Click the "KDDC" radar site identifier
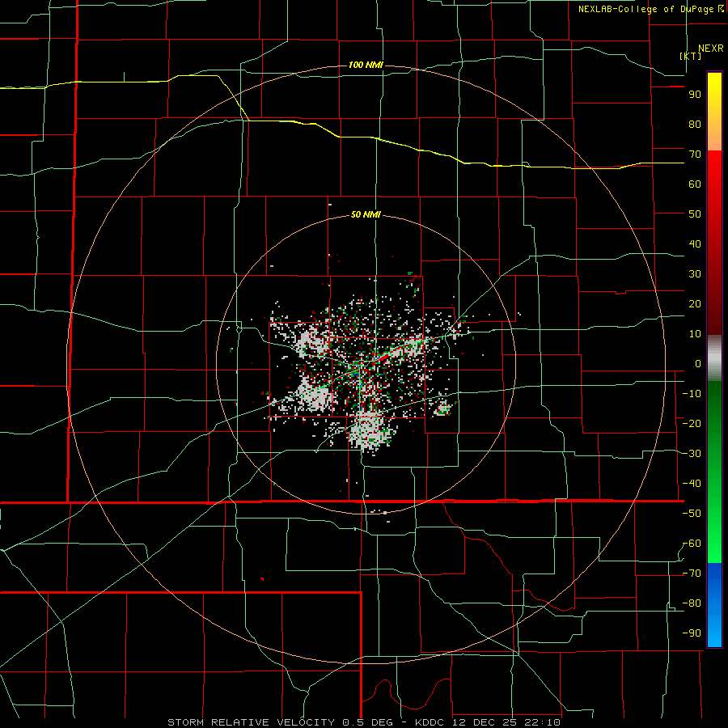 click(x=430, y=722)
